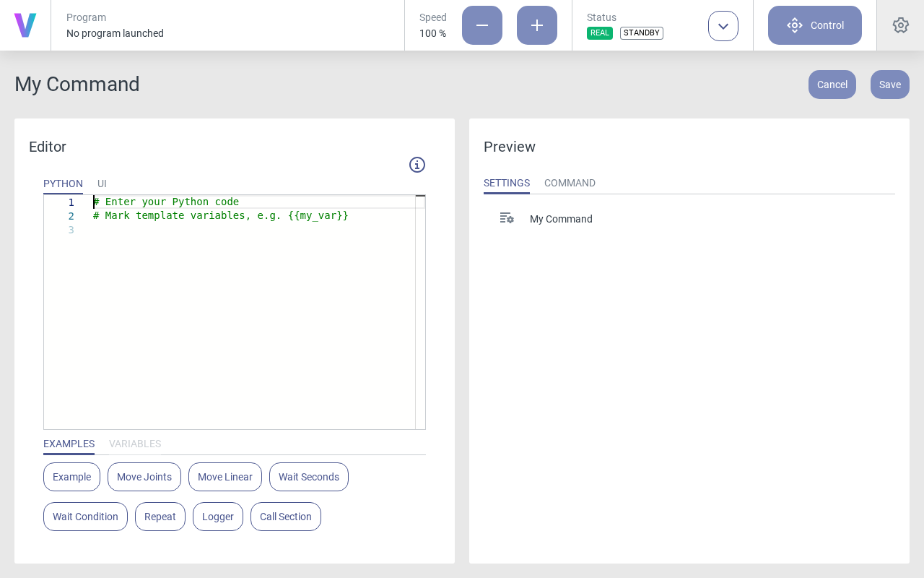Click the 'No program launched' text
Screen dimensions: 924x578
tap(115, 33)
